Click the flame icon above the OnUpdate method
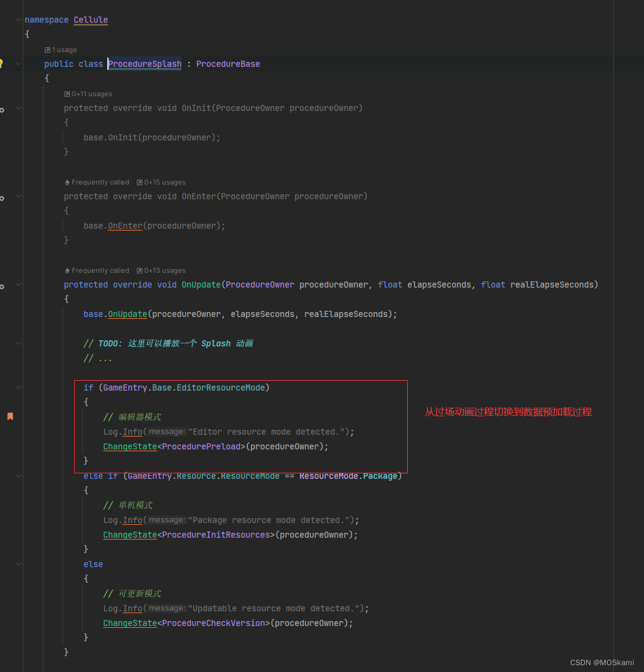The image size is (644, 672). [67, 270]
